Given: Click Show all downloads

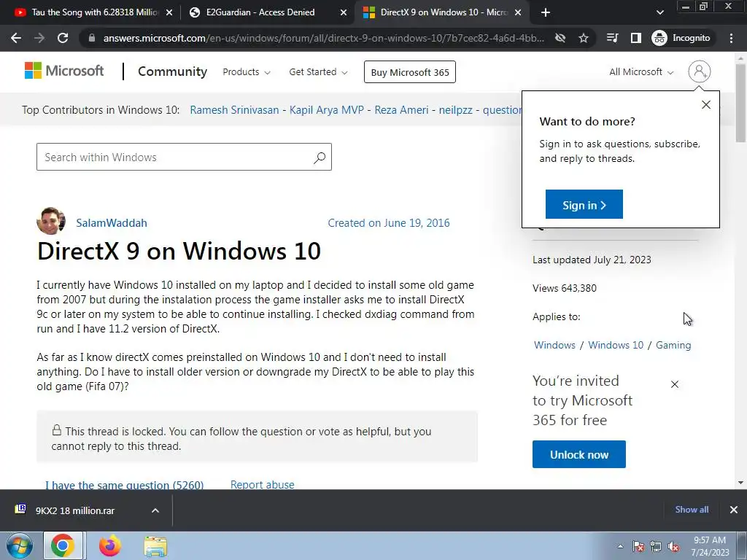Looking at the screenshot, I should tap(692, 510).
